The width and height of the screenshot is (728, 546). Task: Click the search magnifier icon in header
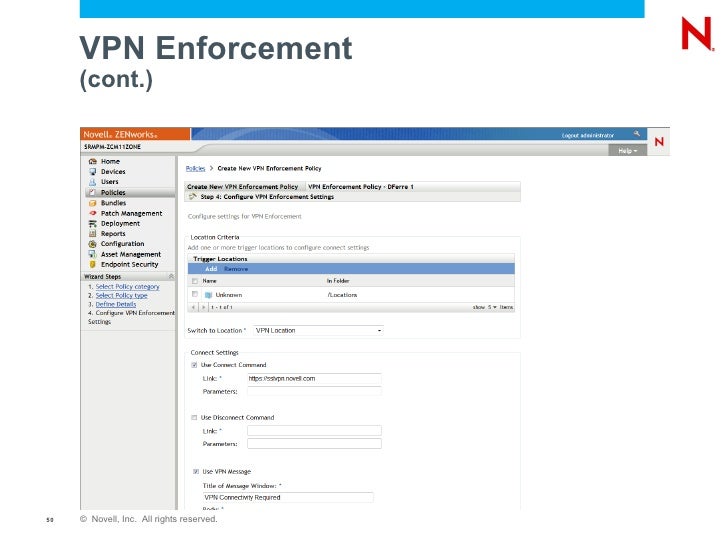[637, 134]
